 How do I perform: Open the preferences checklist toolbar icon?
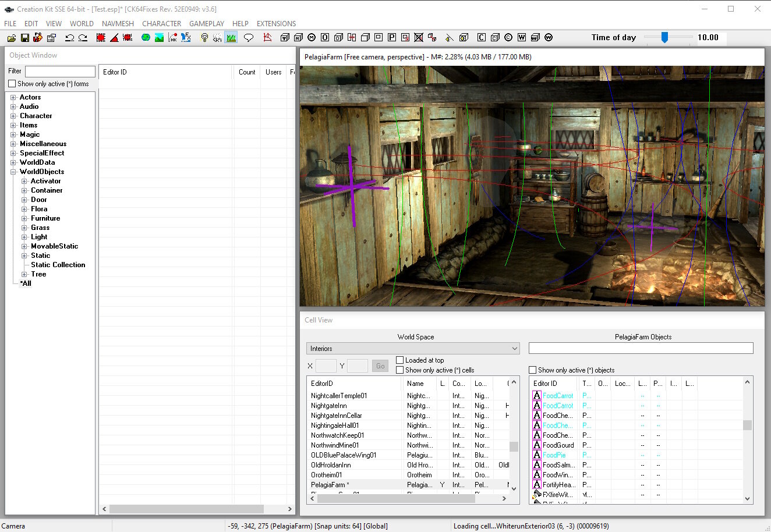tap(51, 38)
